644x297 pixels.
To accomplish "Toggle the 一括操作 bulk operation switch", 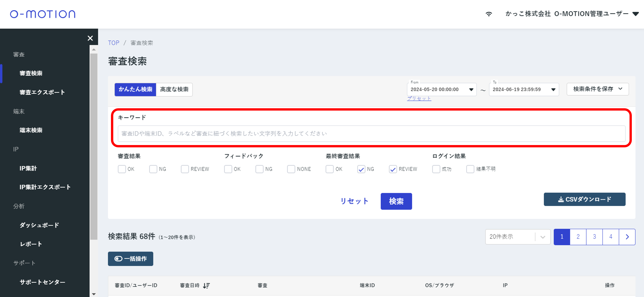I will click(131, 259).
